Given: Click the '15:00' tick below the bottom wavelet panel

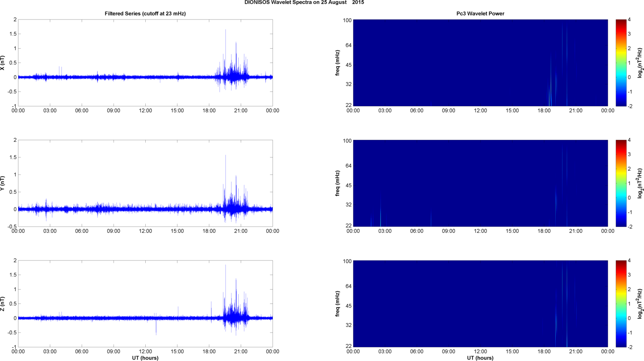Looking at the screenshot, I should [x=512, y=352].
